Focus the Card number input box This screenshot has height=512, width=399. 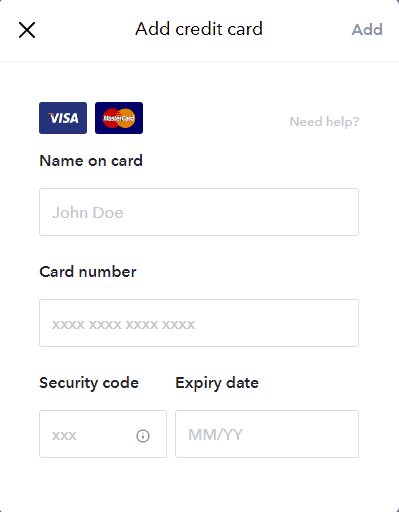[x=199, y=323]
